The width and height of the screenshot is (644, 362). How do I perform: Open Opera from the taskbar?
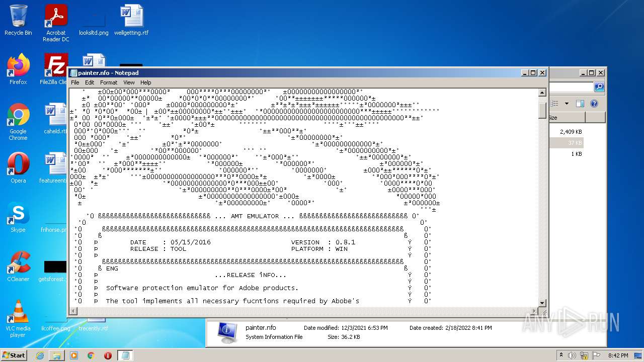tap(108, 355)
